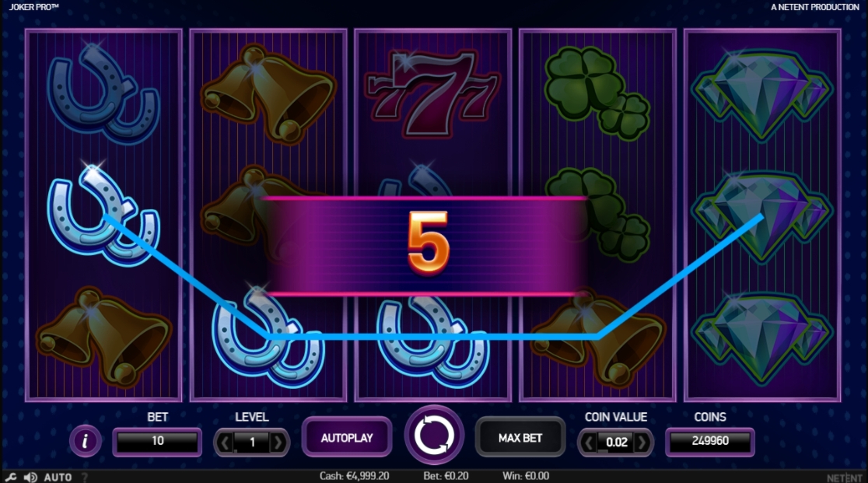
Task: Increase bet level with right arrow
Action: coord(278,443)
